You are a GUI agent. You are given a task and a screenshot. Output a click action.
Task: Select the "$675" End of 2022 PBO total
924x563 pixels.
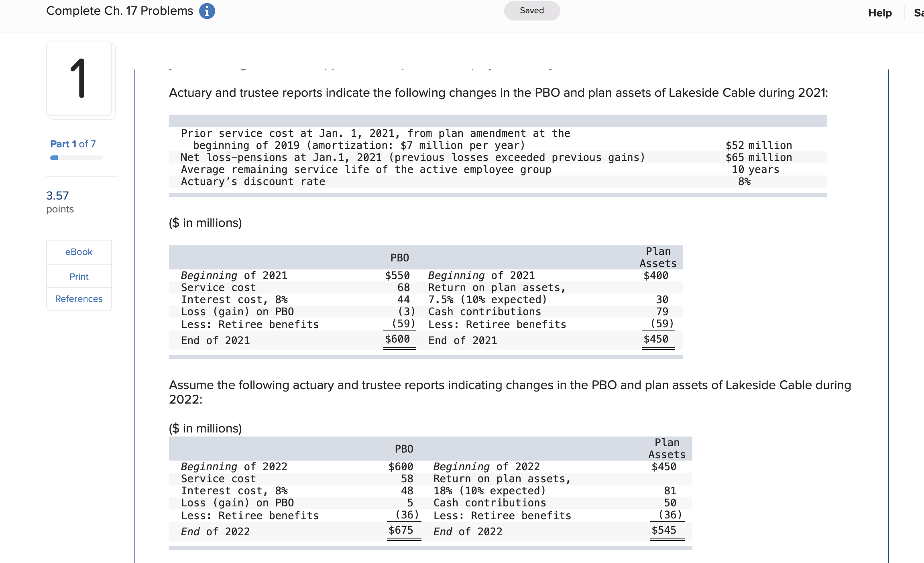pyautogui.click(x=401, y=530)
